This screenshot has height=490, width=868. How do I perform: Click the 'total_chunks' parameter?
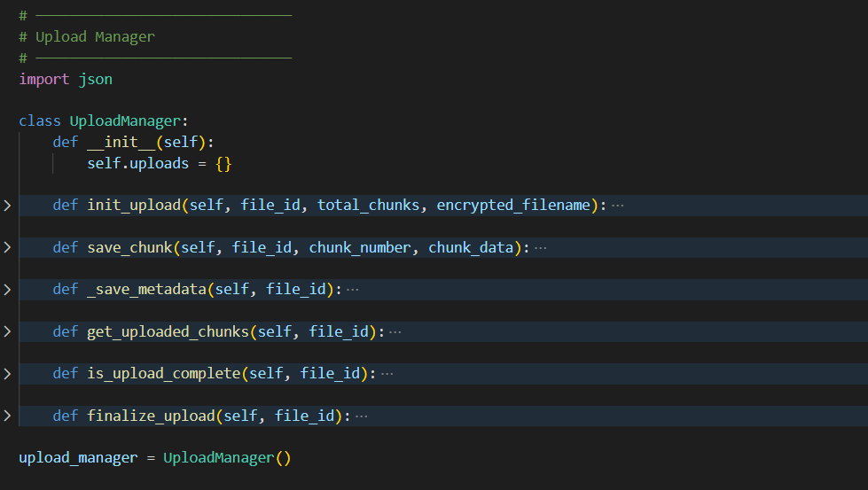pyautogui.click(x=368, y=206)
